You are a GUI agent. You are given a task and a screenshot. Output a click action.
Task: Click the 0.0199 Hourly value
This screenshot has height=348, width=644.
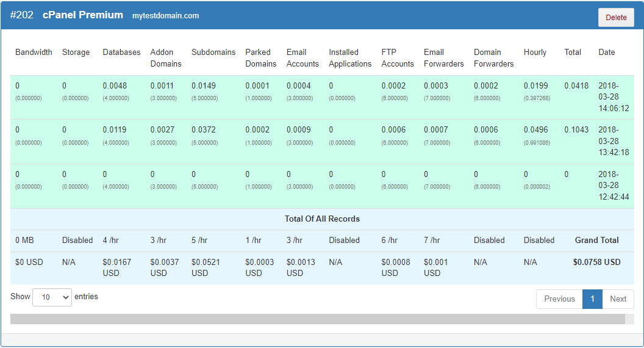pyautogui.click(x=535, y=85)
